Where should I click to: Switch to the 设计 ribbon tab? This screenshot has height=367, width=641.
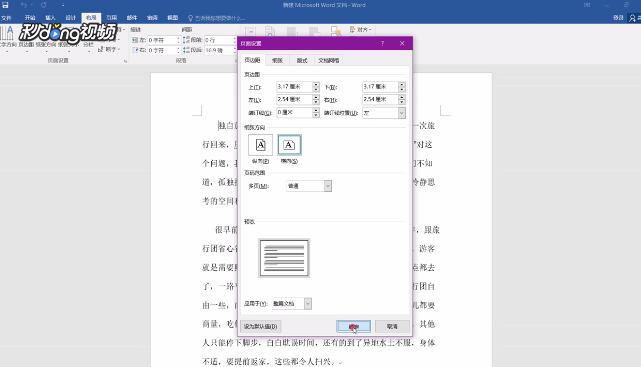coord(71,18)
